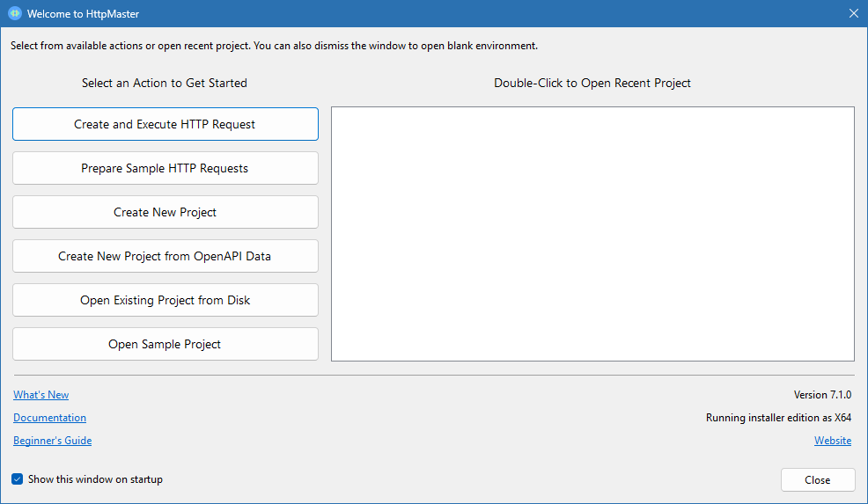Close the welcome window via X
This screenshot has width=868, height=504.
pos(854,13)
